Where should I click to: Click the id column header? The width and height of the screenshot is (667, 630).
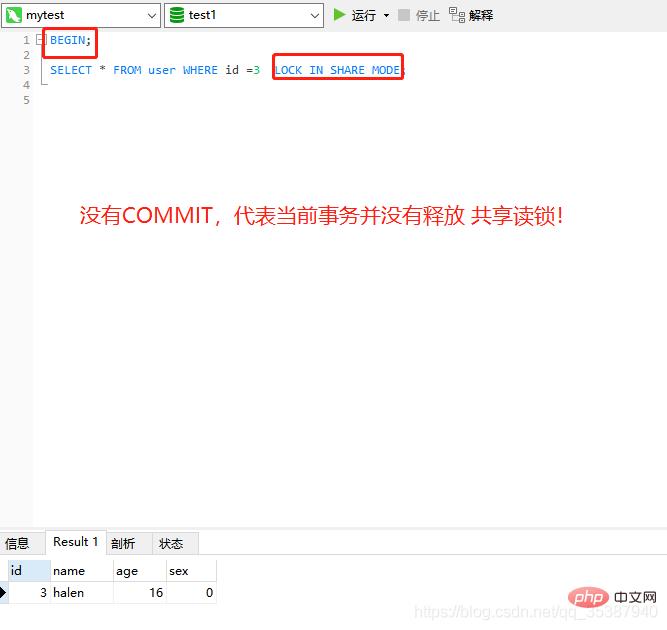[29, 571]
